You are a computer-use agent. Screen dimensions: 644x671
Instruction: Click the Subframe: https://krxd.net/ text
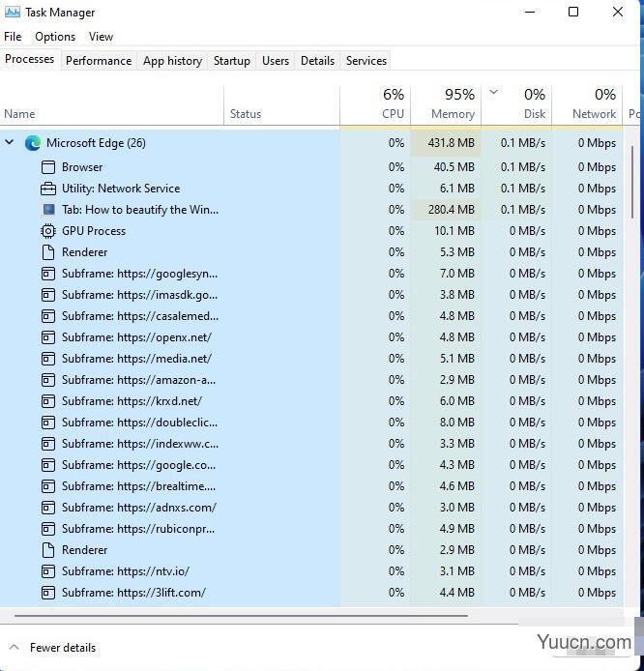[x=132, y=401]
